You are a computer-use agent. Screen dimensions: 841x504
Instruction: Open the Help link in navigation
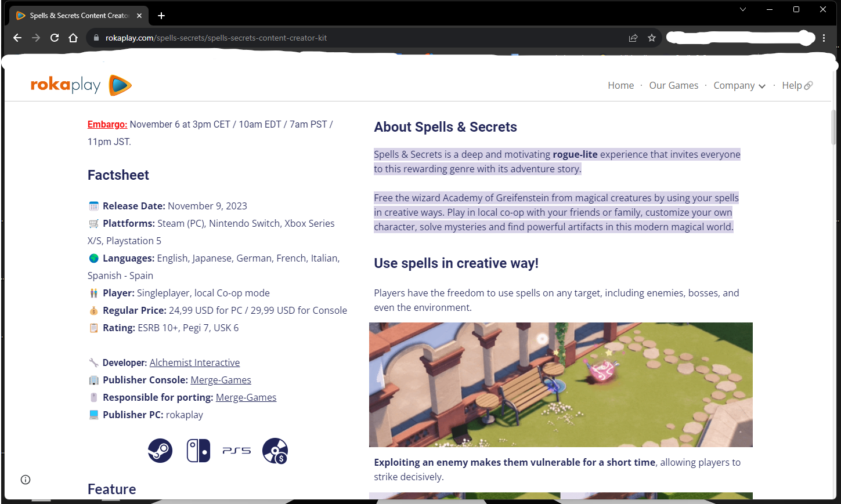(797, 85)
